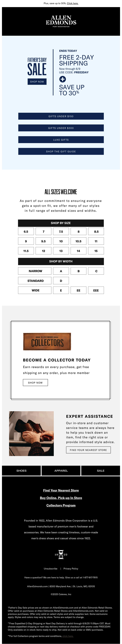Select size 10.5
This screenshot has width=122, height=644.
click(78, 241)
